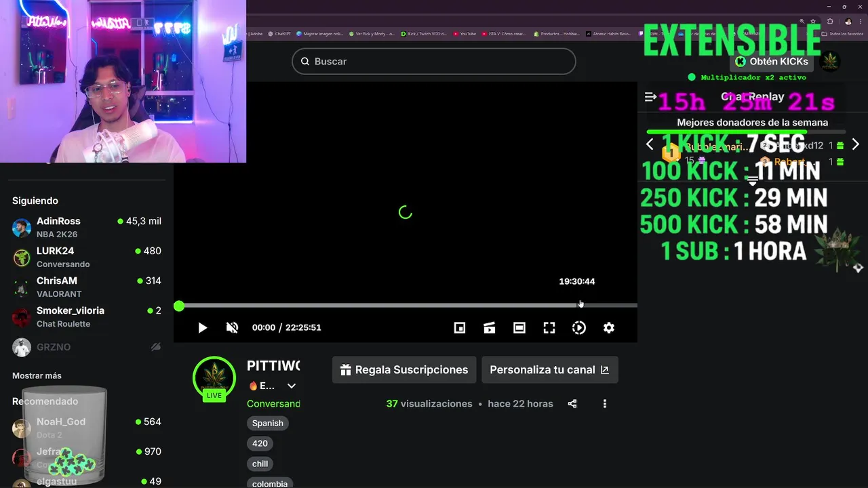
Task: Toggle theater mode in the player
Action: click(x=519, y=328)
